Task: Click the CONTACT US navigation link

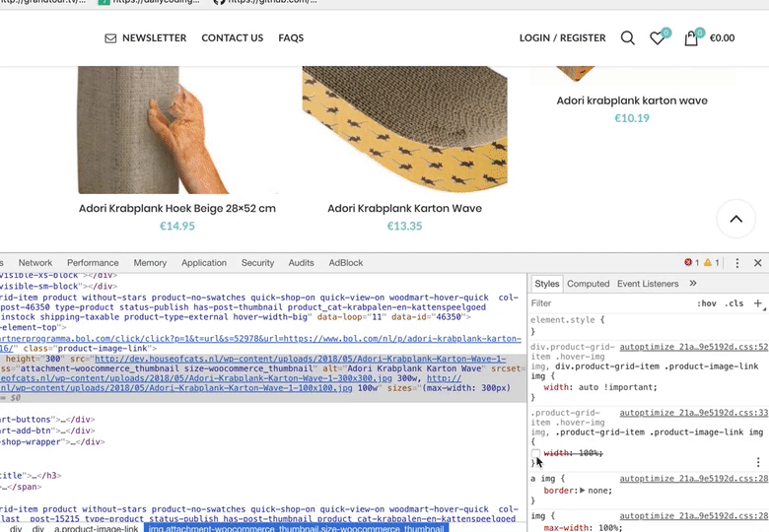Action: 233,38
